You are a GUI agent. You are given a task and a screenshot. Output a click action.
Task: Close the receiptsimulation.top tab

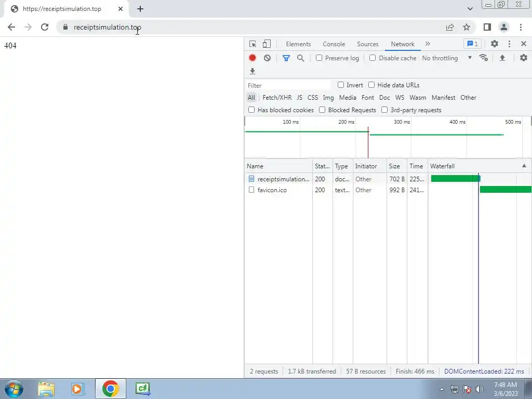[121, 9]
